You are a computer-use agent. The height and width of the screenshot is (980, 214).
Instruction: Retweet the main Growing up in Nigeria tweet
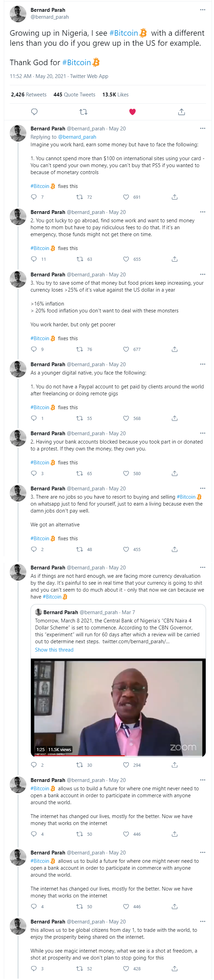83,112
